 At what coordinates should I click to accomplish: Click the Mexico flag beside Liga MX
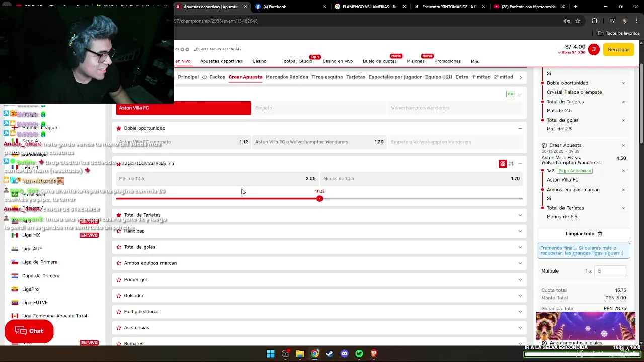click(15, 235)
